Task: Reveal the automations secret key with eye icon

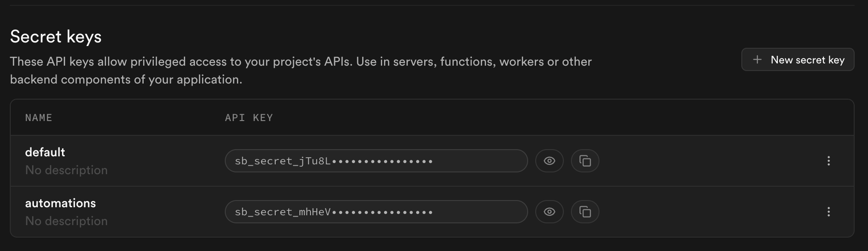Action: 549,212
